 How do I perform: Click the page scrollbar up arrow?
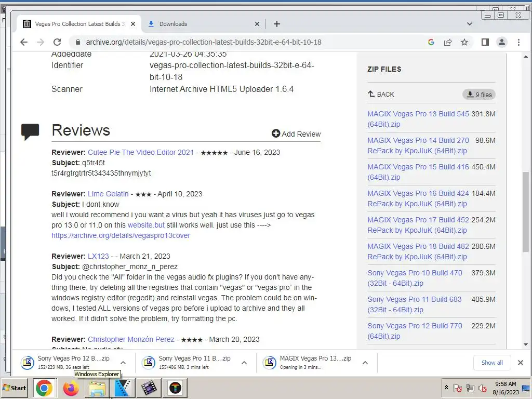point(526,56)
